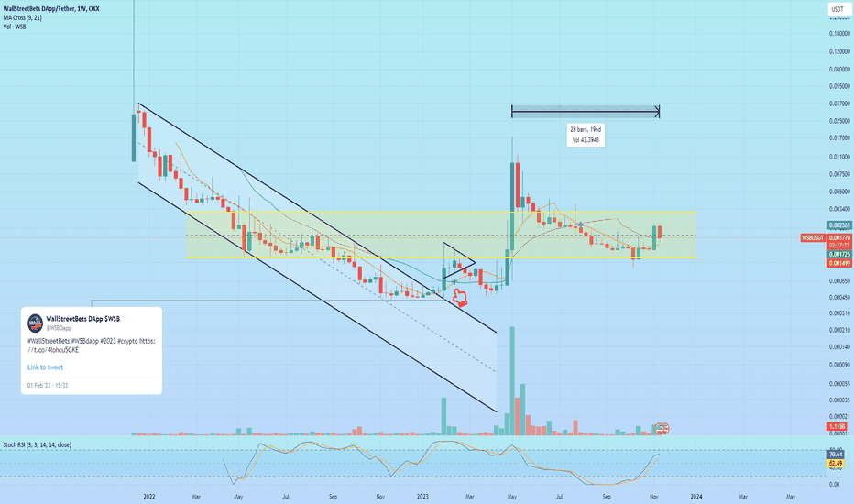The height and width of the screenshot is (504, 854).
Task: Click the 0.011000 price axis label
Action: tap(839, 157)
